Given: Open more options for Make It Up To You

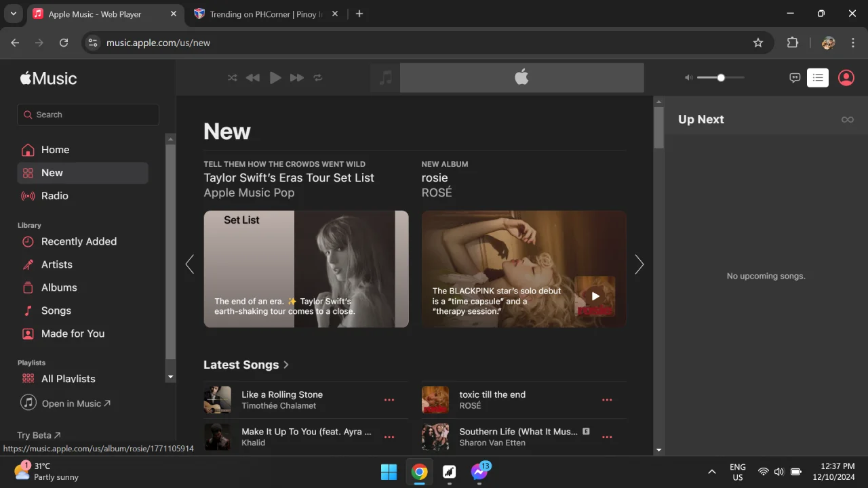Looking at the screenshot, I should [389, 437].
